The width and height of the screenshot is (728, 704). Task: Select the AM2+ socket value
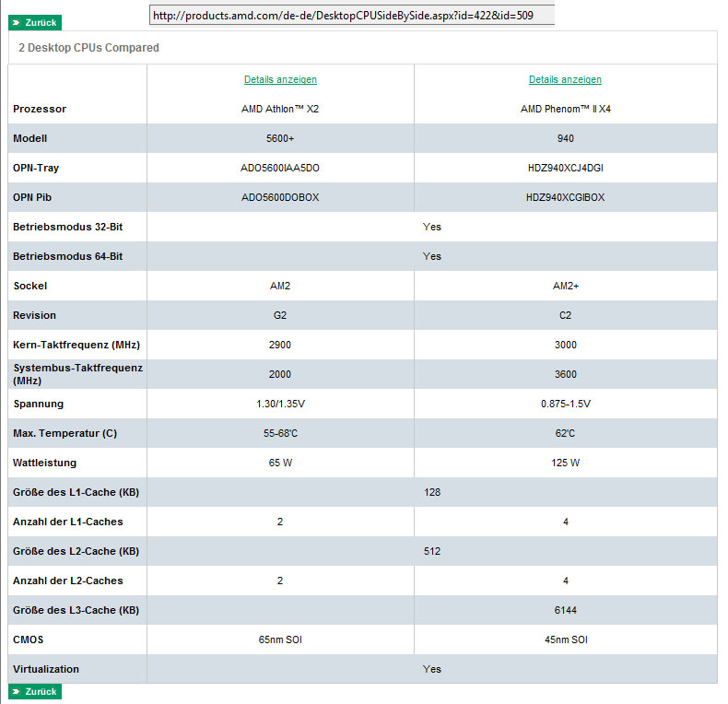point(565,286)
